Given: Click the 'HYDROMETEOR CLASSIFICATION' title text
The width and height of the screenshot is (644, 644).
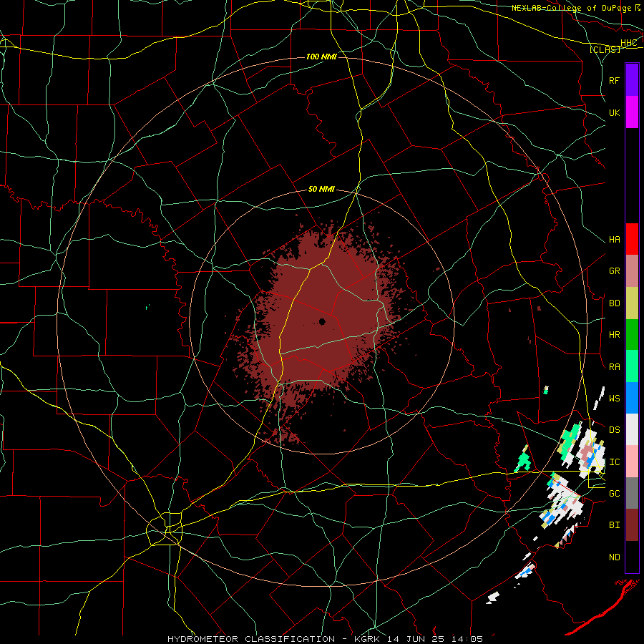Looking at the screenshot, I should click(x=251, y=639).
